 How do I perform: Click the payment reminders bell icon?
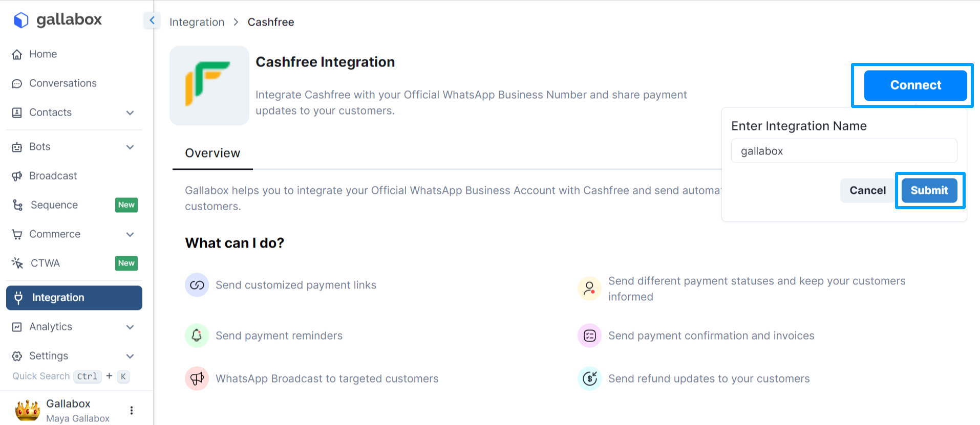pyautogui.click(x=197, y=335)
